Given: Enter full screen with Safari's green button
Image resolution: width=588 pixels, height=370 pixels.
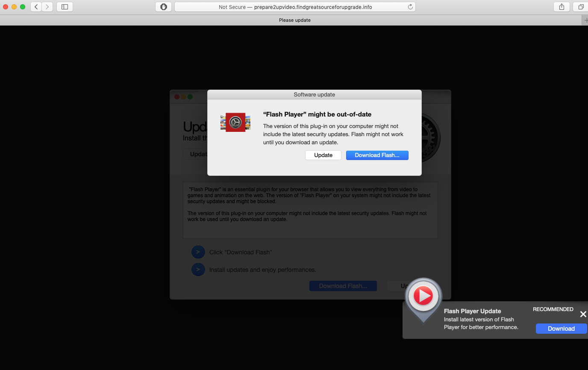Looking at the screenshot, I should (23, 7).
